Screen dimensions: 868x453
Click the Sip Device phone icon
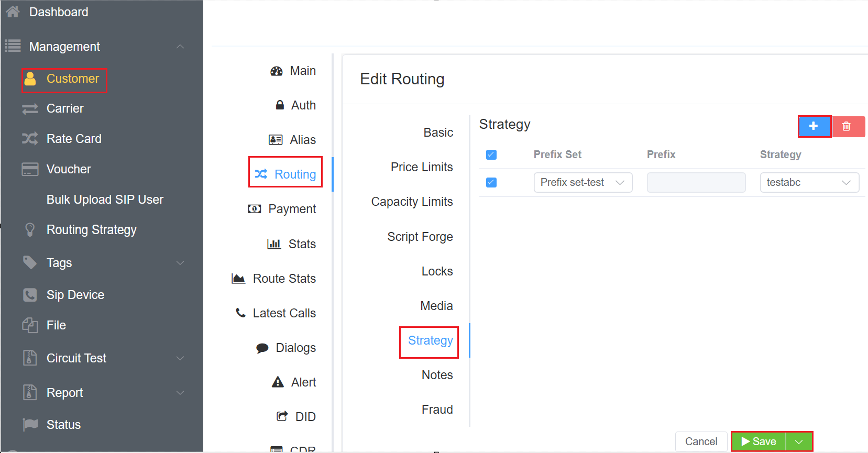30,295
